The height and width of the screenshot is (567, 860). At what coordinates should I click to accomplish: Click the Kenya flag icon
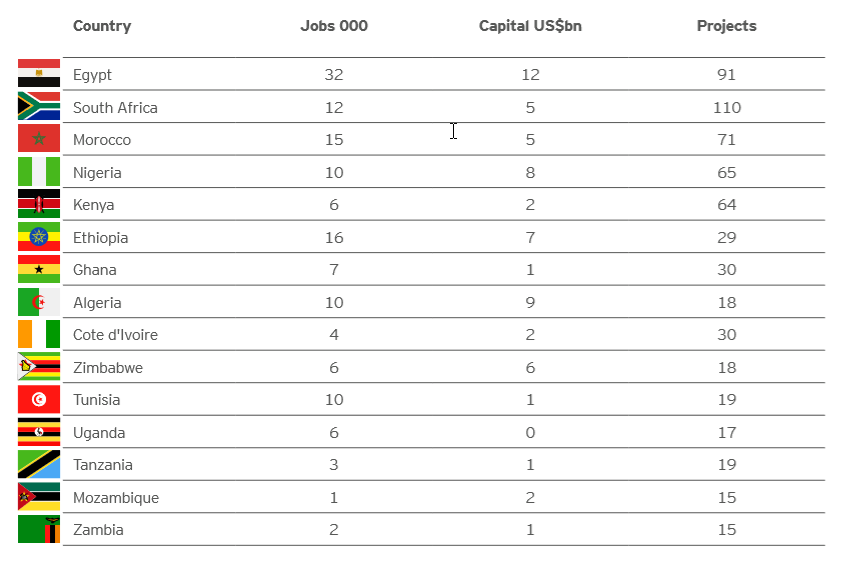(39, 204)
